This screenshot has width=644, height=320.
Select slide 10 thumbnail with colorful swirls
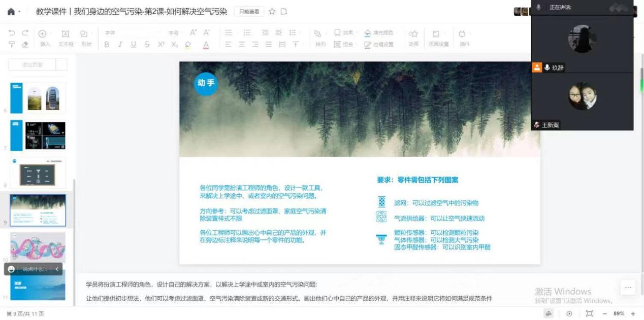[38, 247]
